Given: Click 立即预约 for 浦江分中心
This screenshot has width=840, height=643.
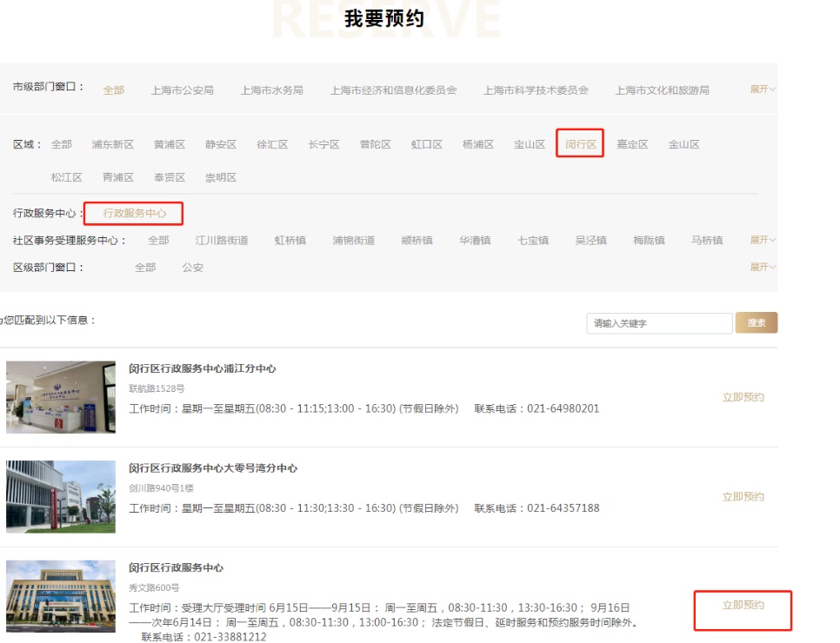Looking at the screenshot, I should tap(743, 397).
